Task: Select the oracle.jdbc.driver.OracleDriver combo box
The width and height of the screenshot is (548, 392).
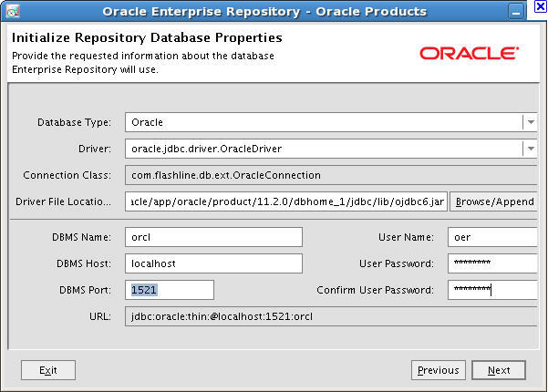Action: [x=323, y=149]
